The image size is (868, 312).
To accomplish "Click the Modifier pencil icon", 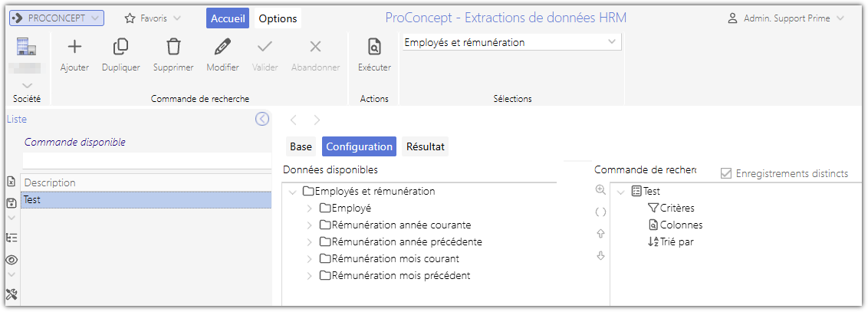I will click(x=222, y=48).
